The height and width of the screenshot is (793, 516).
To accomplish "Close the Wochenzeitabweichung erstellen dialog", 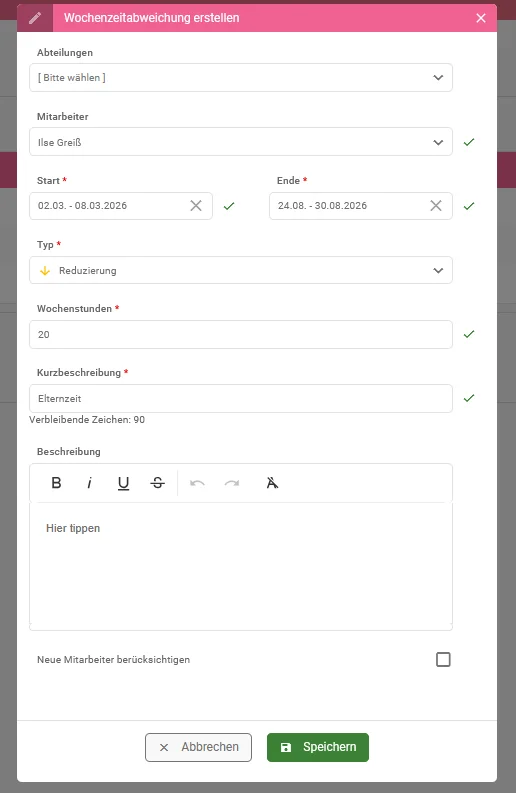I will [481, 18].
